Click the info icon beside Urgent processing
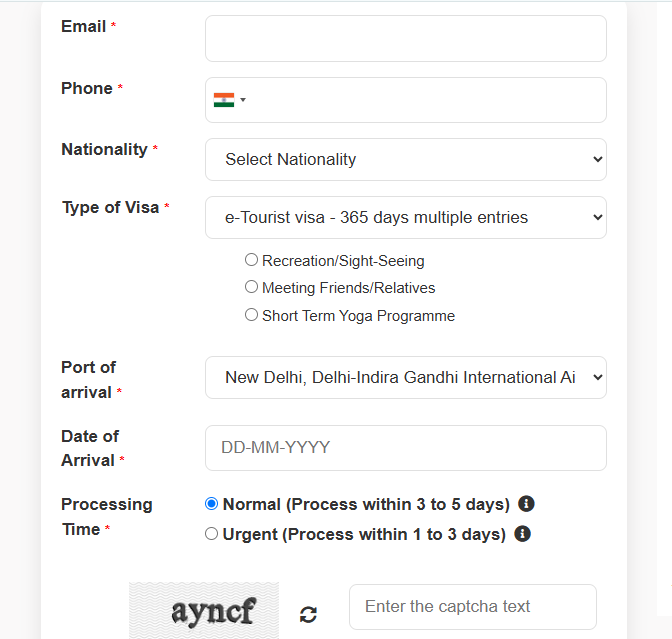The image size is (672, 639). [522, 534]
